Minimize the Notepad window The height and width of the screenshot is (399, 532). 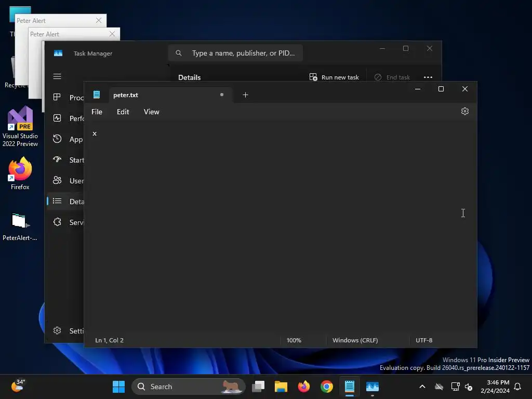[418, 89]
